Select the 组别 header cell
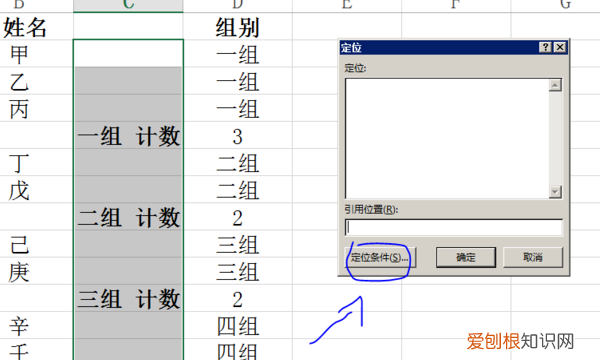This screenshot has width=600, height=360. tap(238, 26)
